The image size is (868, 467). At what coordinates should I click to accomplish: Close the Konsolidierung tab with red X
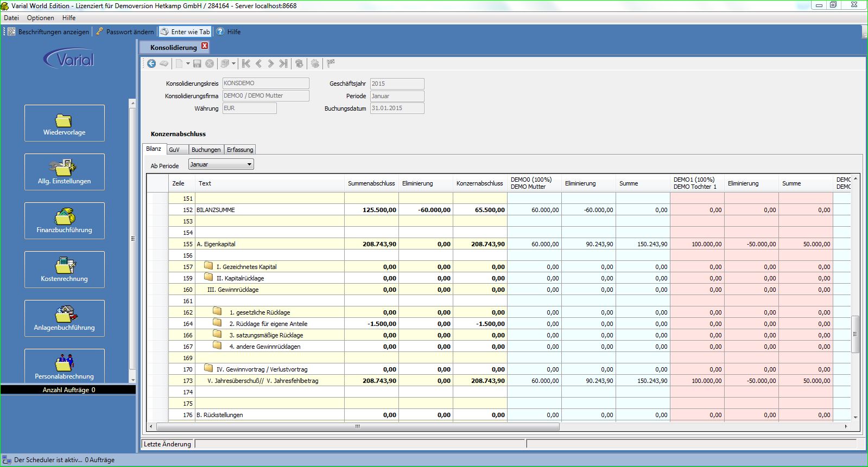[205, 46]
